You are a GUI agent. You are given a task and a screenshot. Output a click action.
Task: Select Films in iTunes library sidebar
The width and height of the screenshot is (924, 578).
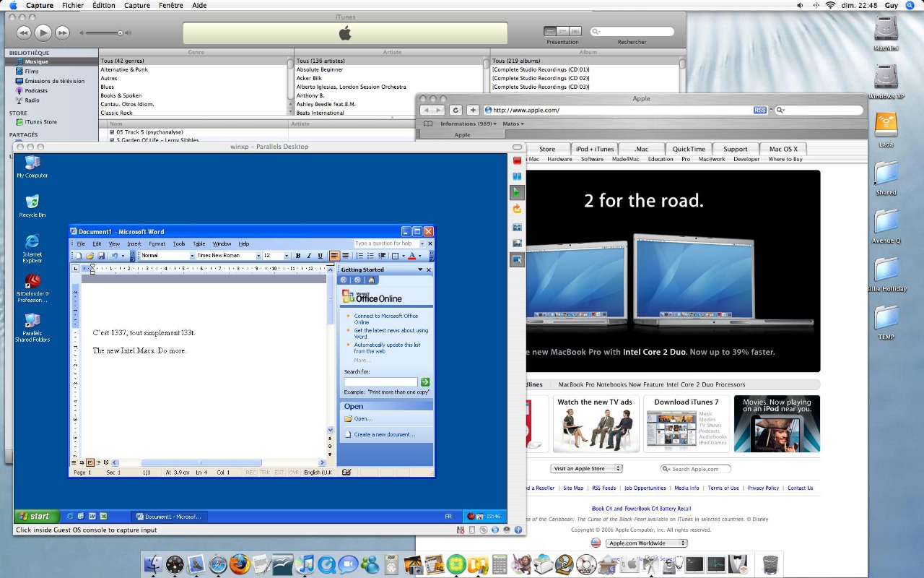(x=32, y=72)
